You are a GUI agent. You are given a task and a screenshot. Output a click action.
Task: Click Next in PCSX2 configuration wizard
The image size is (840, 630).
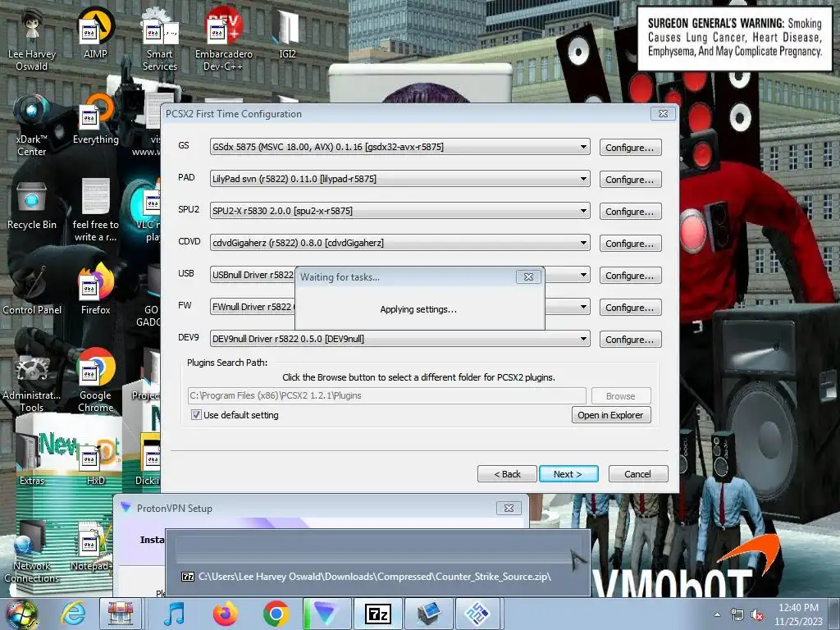[568, 474]
